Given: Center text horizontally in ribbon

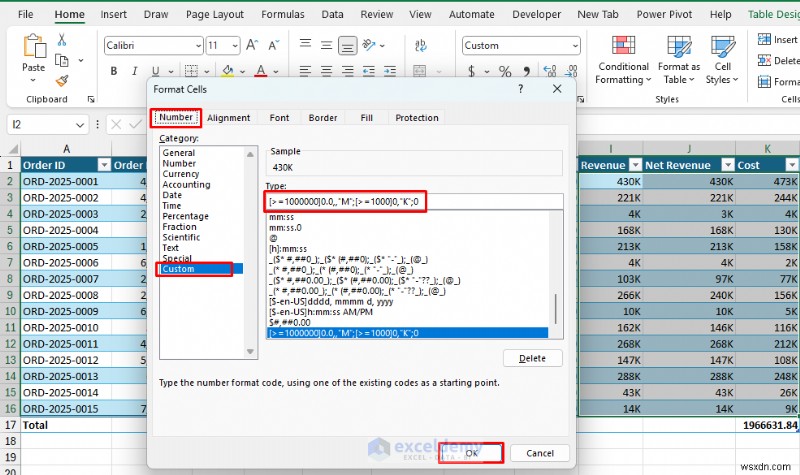Looking at the screenshot, I should click(327, 71).
